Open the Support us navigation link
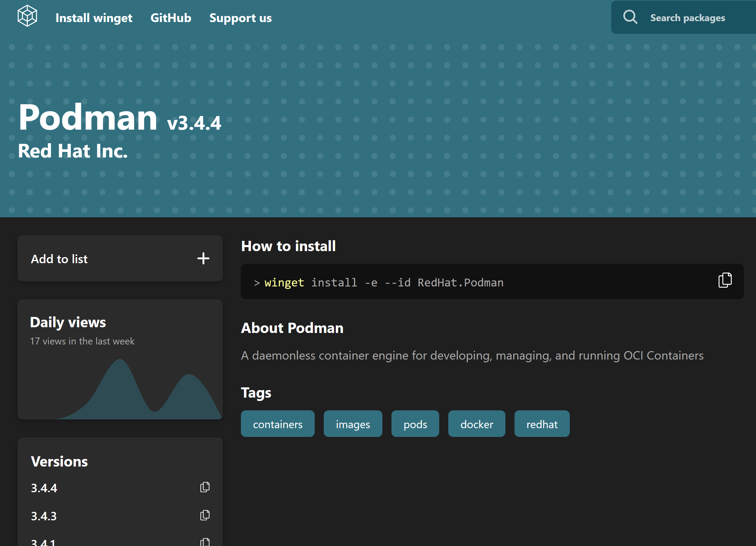 tap(240, 18)
